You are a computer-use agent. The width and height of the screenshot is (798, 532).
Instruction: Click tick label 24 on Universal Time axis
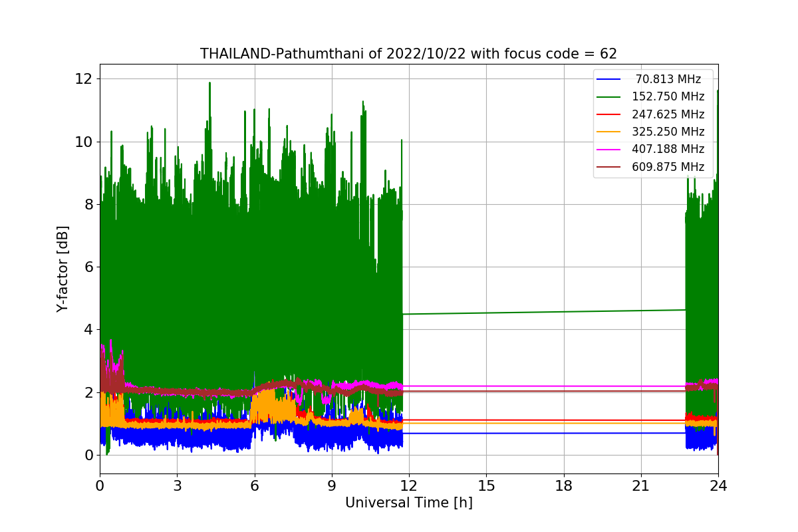(718, 485)
